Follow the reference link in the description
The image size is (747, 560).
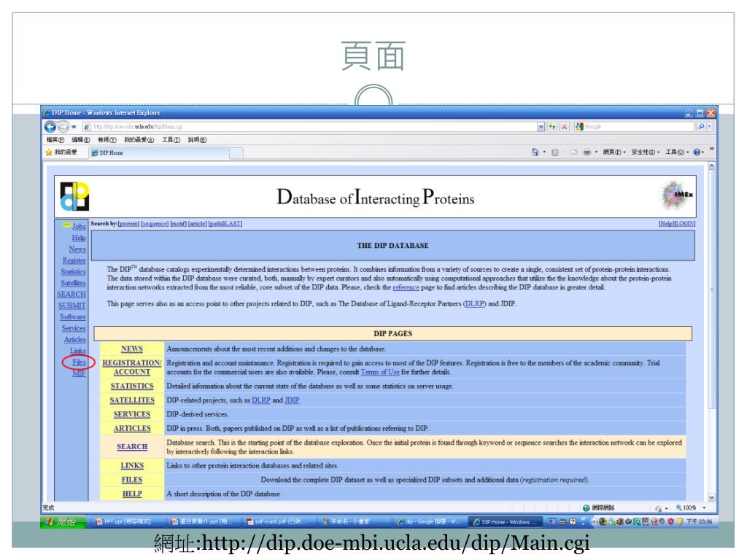(406, 287)
